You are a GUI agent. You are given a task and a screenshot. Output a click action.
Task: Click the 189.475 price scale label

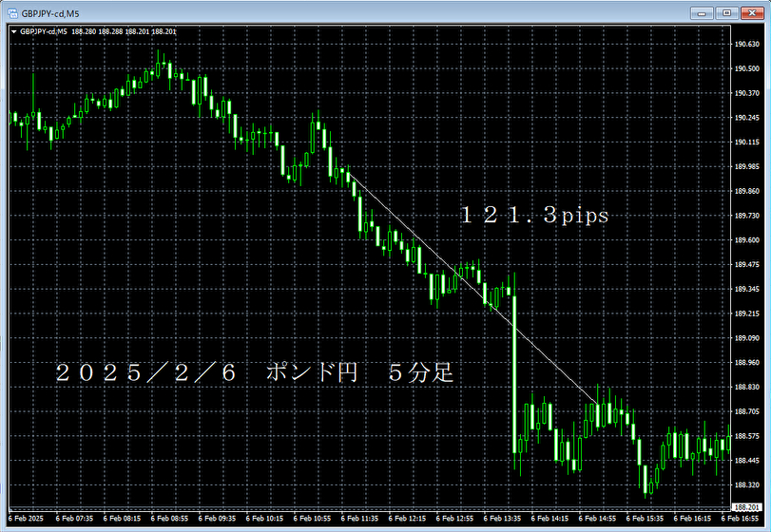point(746,264)
